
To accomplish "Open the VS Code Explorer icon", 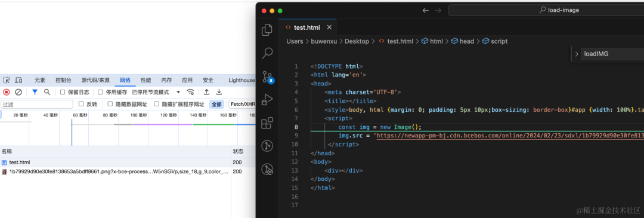I will 267,30.
